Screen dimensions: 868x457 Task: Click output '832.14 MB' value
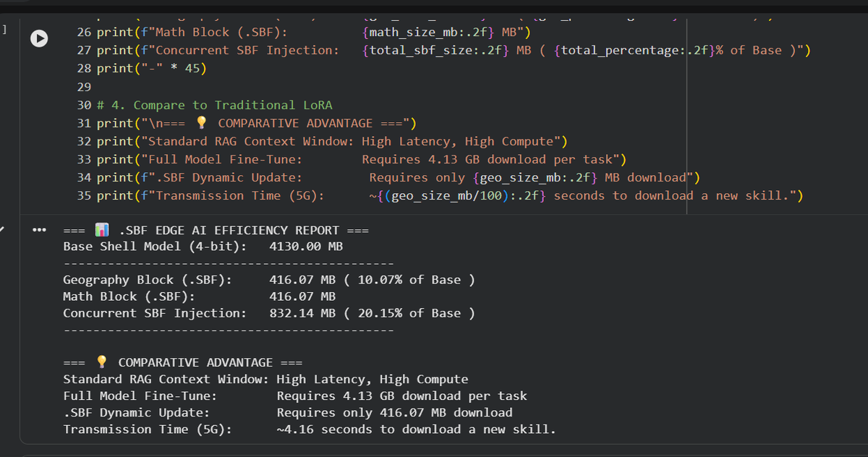[302, 313]
